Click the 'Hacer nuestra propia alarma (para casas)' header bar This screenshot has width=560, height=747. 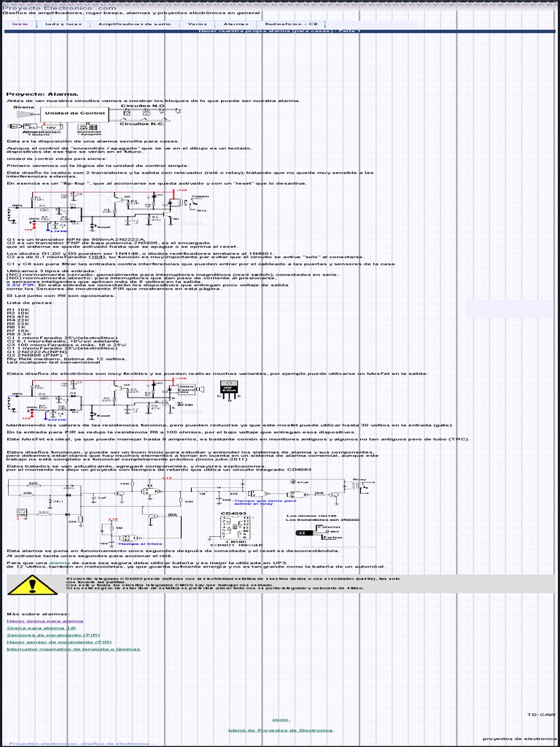coord(279,31)
